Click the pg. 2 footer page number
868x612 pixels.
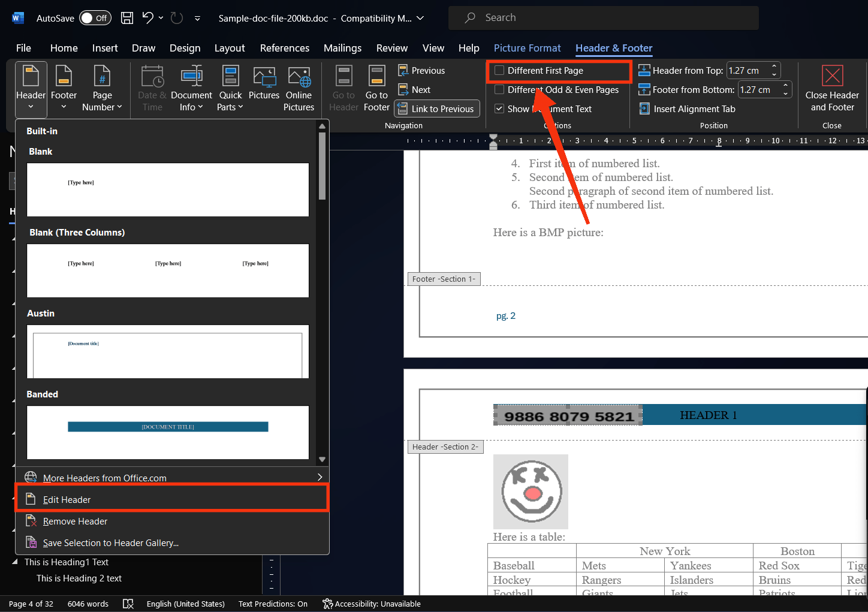[x=506, y=316]
